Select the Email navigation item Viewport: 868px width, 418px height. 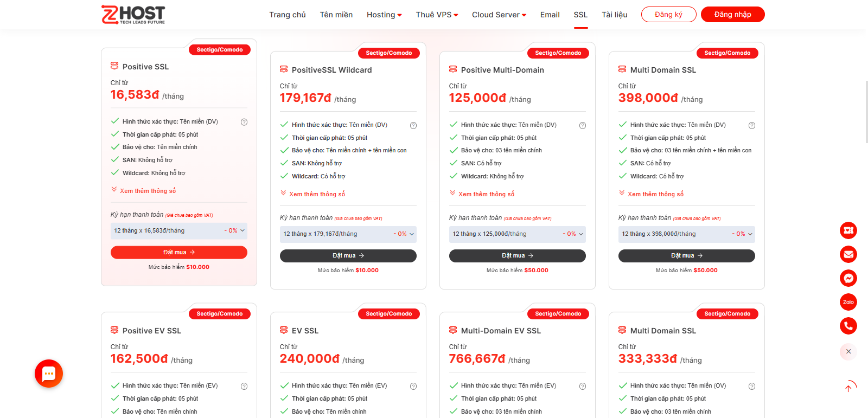point(550,15)
